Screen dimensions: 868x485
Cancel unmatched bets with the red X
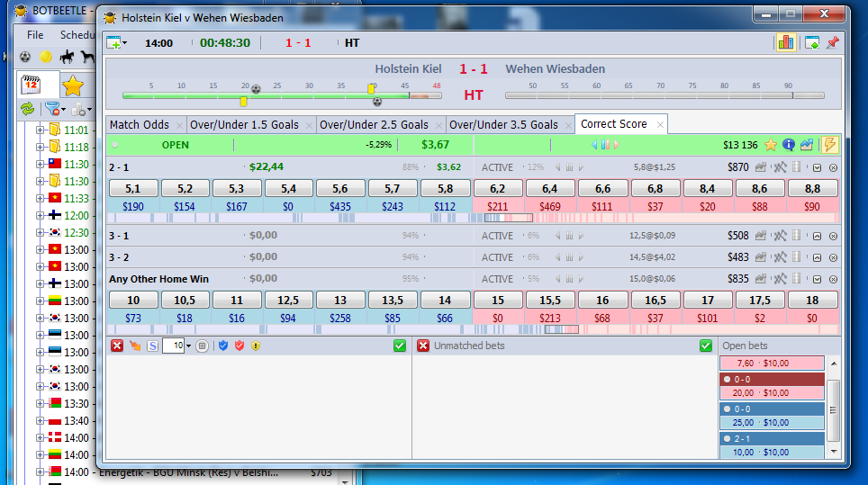pyautogui.click(x=423, y=346)
